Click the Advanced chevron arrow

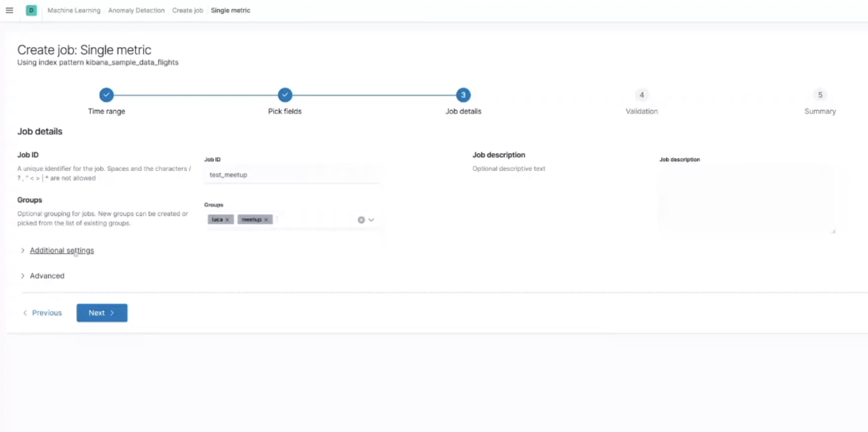click(x=23, y=276)
